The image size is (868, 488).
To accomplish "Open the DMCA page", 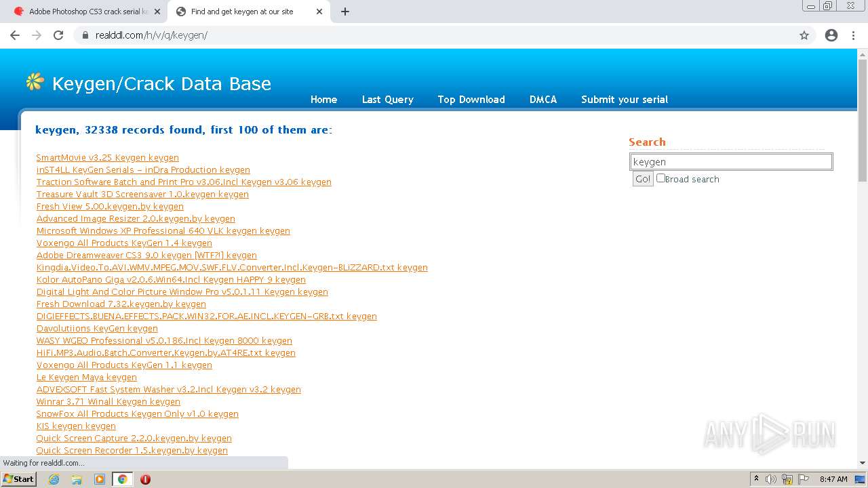I will (x=543, y=100).
